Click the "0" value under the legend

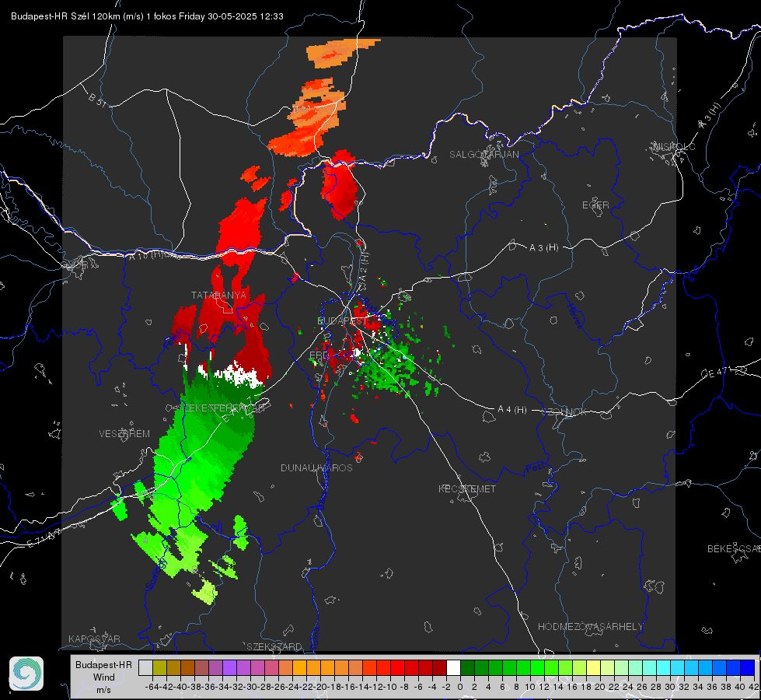pos(460,687)
